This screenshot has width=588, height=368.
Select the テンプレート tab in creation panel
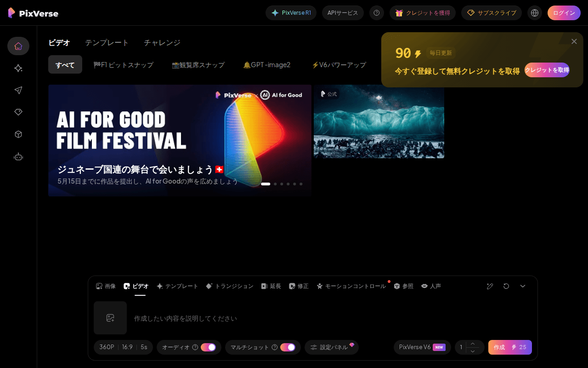(x=177, y=286)
